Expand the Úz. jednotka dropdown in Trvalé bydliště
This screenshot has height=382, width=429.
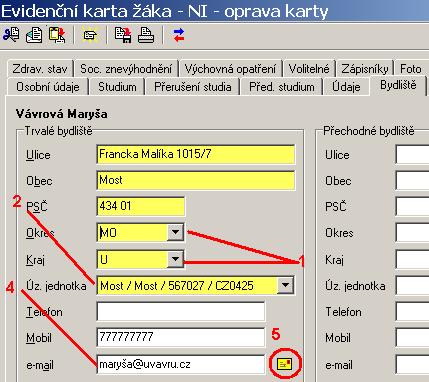coord(285,285)
